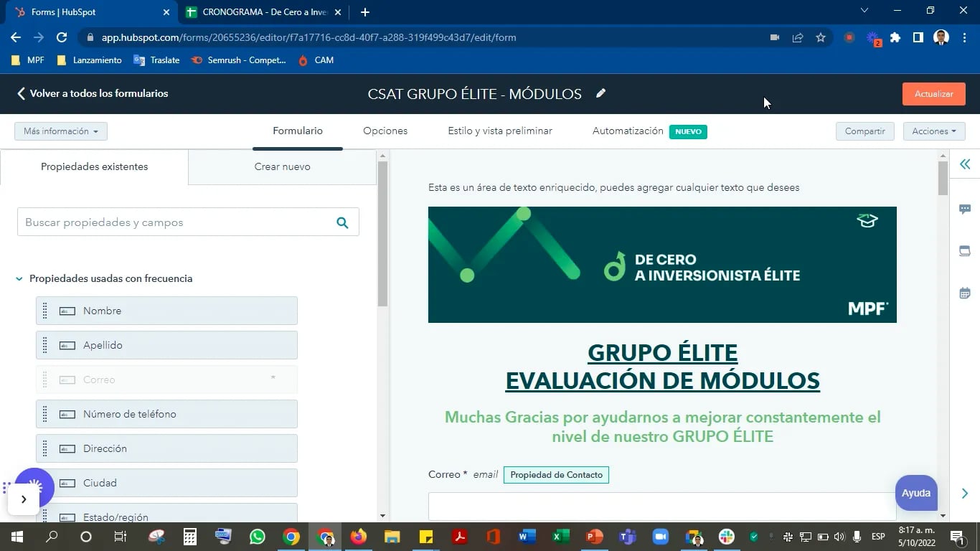Click the Compartir button

pyautogui.click(x=864, y=131)
